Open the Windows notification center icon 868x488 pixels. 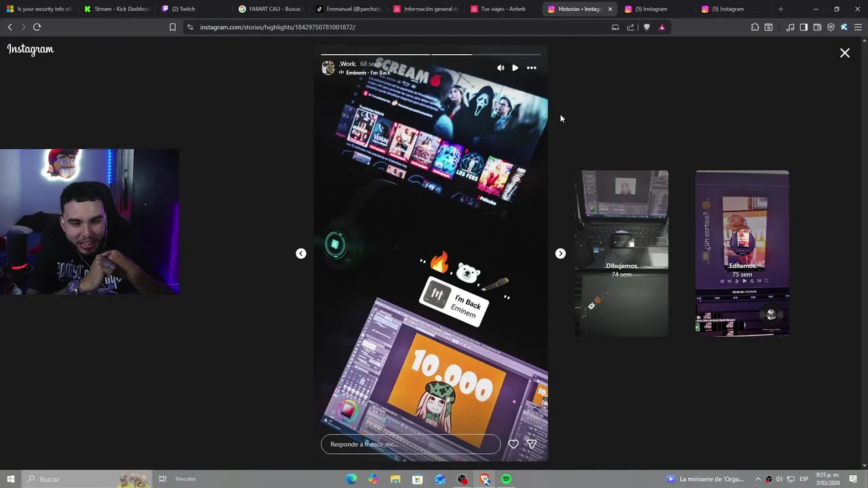point(853,479)
